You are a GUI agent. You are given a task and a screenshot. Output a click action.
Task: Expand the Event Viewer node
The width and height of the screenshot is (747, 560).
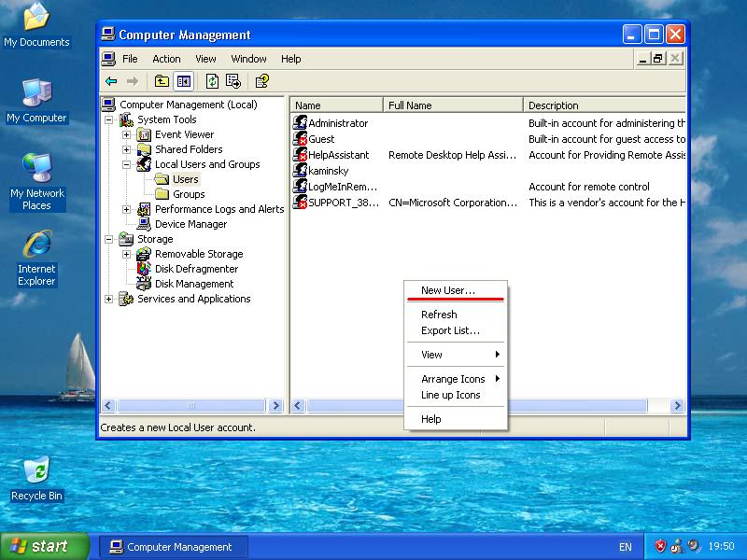126,134
